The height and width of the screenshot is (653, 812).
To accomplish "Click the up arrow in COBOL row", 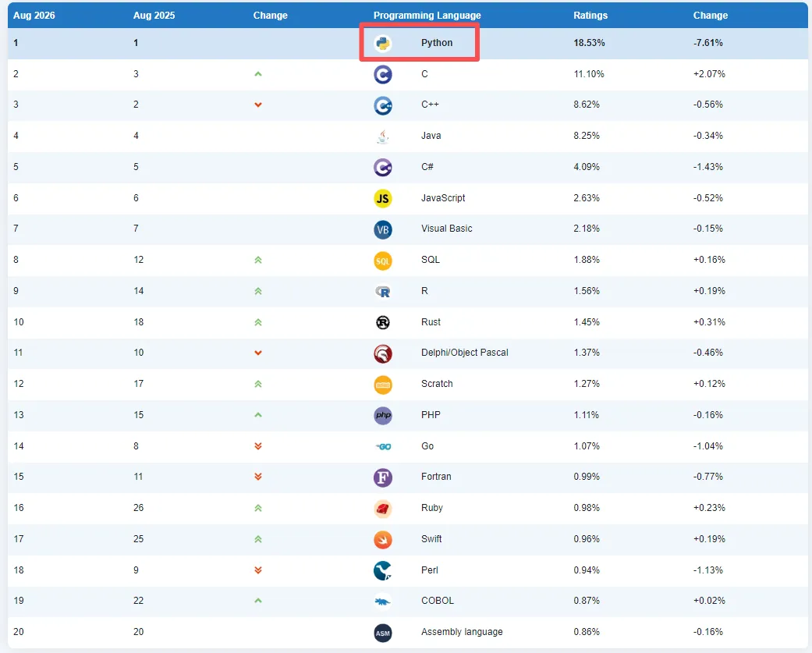I will click(258, 601).
